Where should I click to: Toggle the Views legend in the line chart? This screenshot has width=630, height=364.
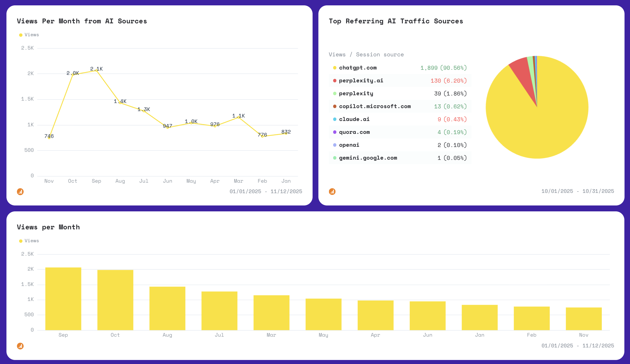point(29,35)
